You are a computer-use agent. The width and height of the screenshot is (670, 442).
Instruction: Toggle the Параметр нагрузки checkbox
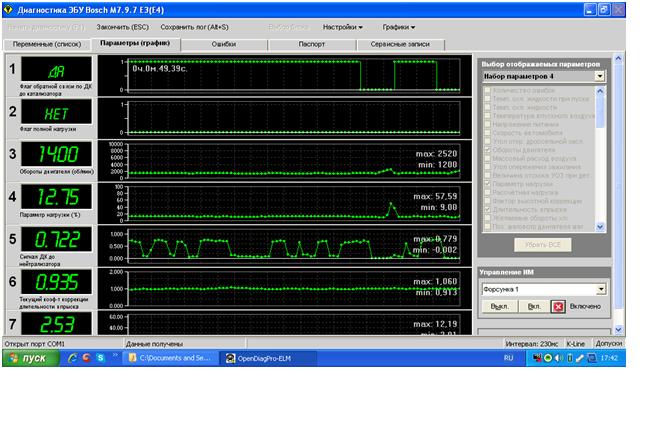(488, 183)
